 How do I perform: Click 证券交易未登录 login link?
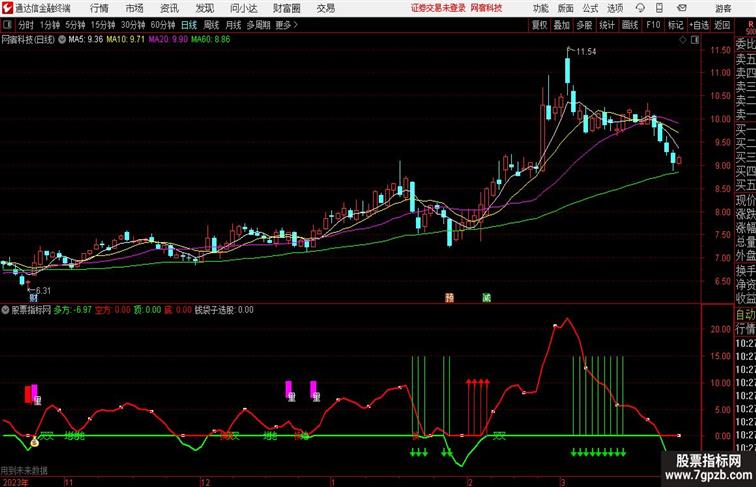438,8
